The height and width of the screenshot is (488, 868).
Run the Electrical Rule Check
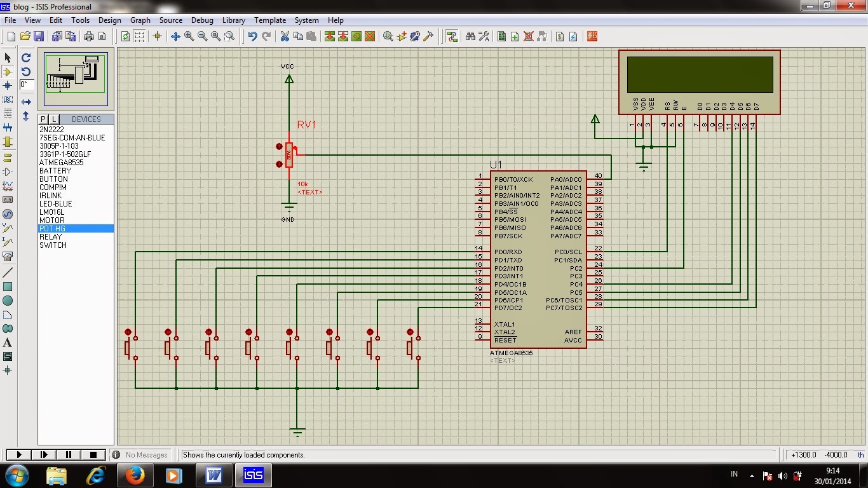(573, 36)
